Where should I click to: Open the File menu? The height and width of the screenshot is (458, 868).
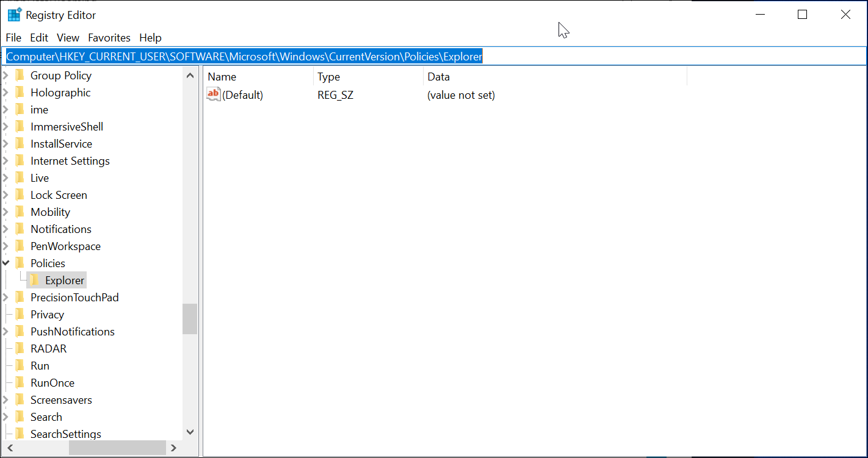[13, 38]
